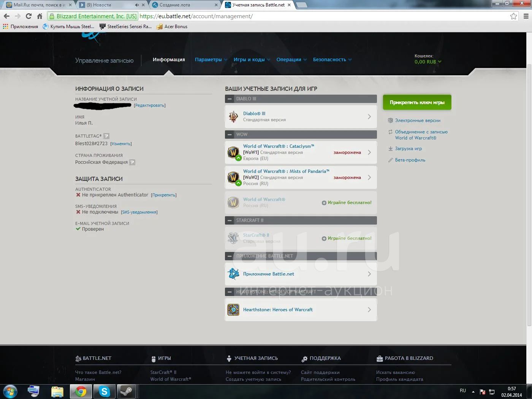The height and width of the screenshot is (399, 532).
Task: Open 'Что такое Battle.net?' footer link
Action: 98,372
